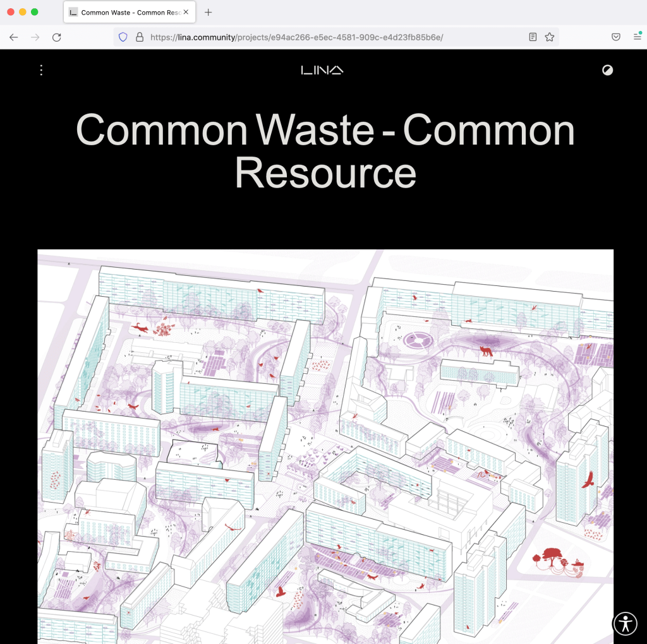Close the Common Waste tab
The image size is (647, 644).
click(186, 12)
